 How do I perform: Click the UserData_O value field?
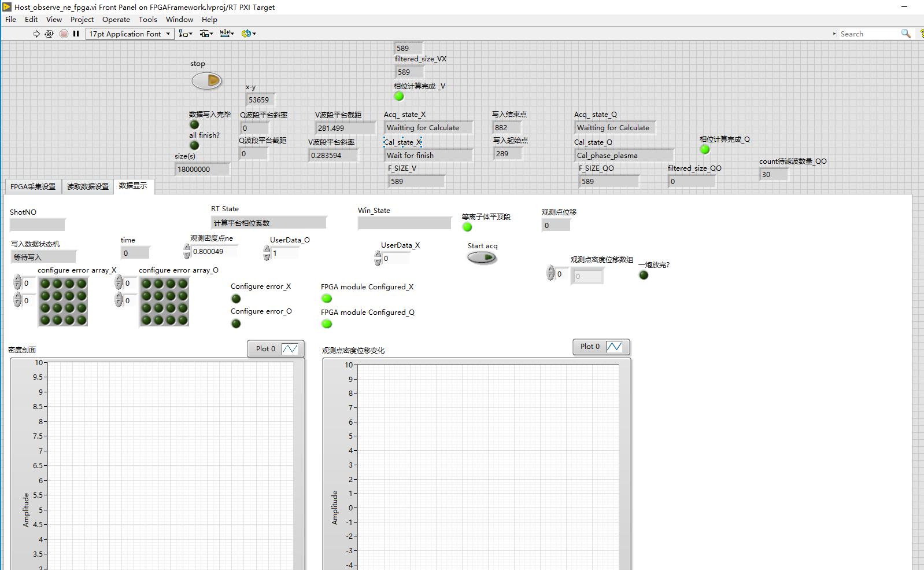point(284,253)
